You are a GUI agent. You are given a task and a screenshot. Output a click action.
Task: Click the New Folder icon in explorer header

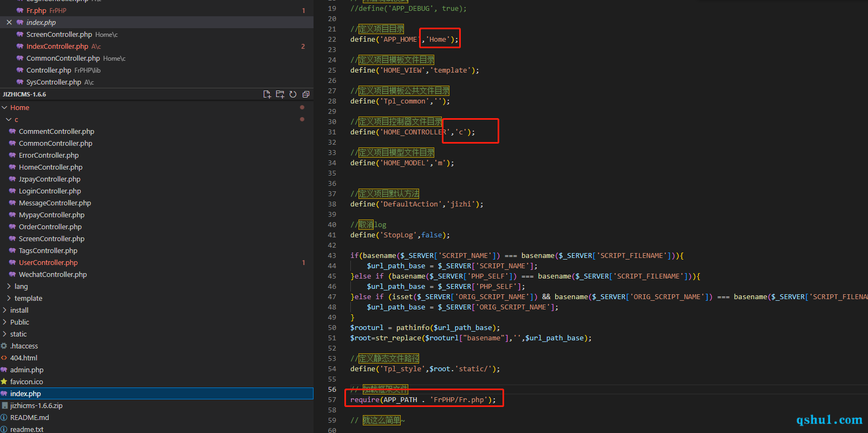(280, 94)
